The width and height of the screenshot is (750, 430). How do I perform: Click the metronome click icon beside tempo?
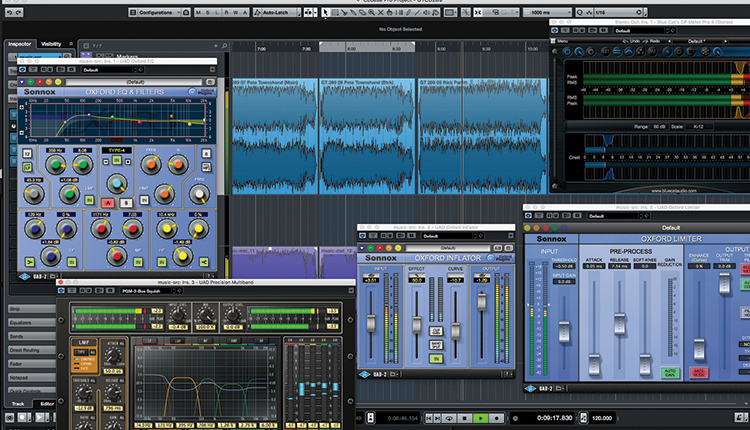click(x=583, y=418)
